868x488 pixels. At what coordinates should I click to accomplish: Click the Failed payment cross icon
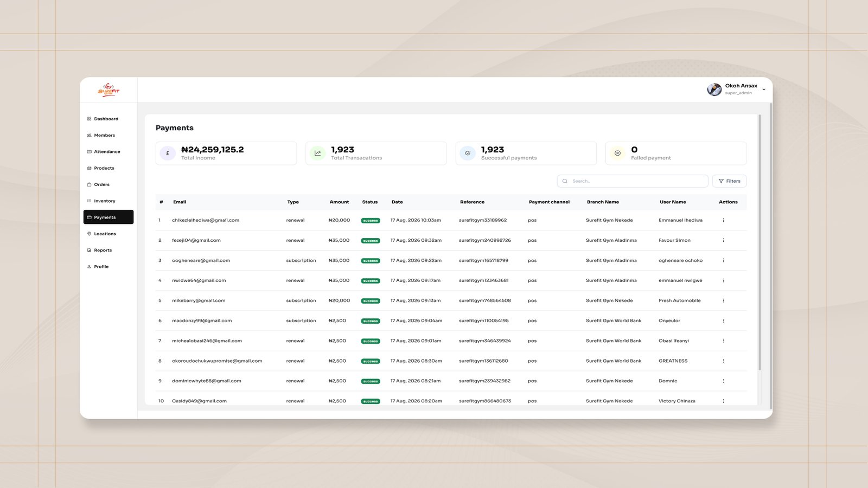point(617,153)
